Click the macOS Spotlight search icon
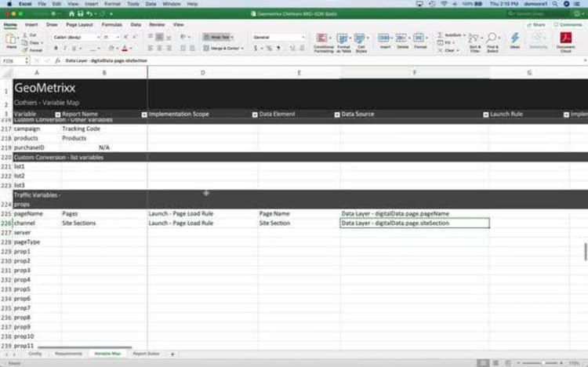Screen dimensions: 588x367 coord(555,4)
